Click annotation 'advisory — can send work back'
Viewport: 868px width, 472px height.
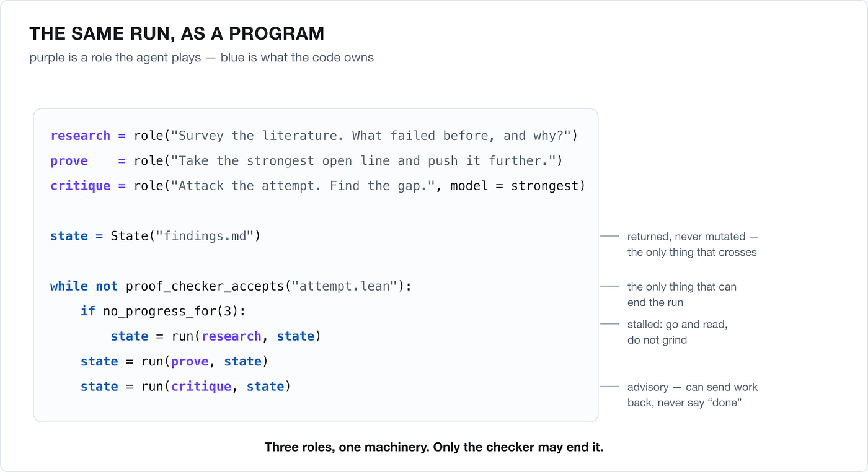click(693, 395)
